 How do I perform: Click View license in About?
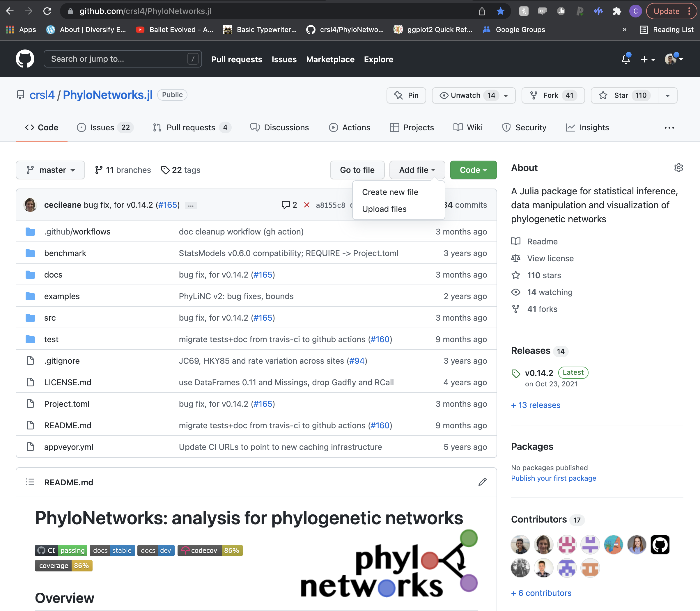(x=543, y=258)
